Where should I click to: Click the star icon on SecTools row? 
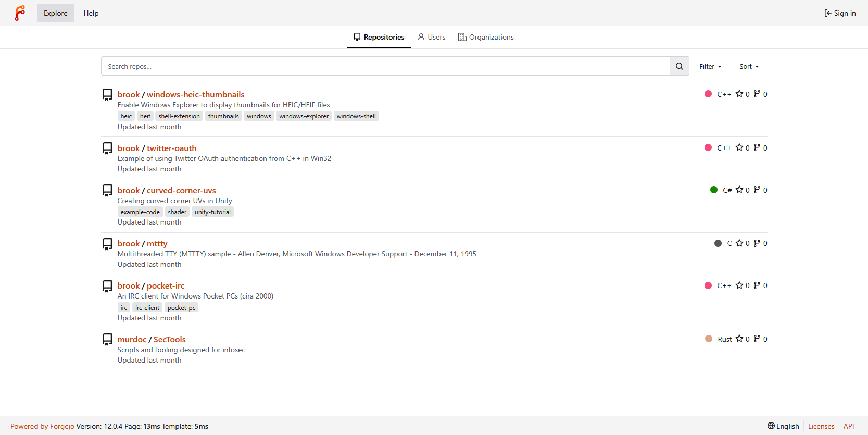tap(739, 339)
